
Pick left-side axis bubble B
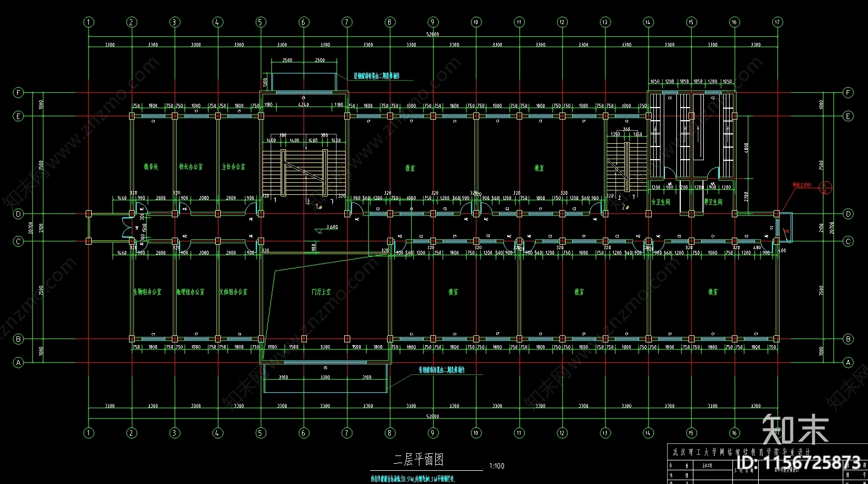coord(18,339)
